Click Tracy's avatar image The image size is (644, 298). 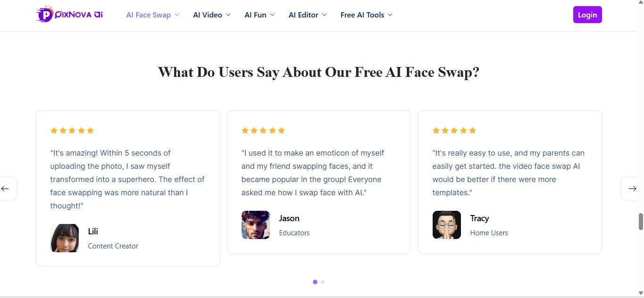447,225
